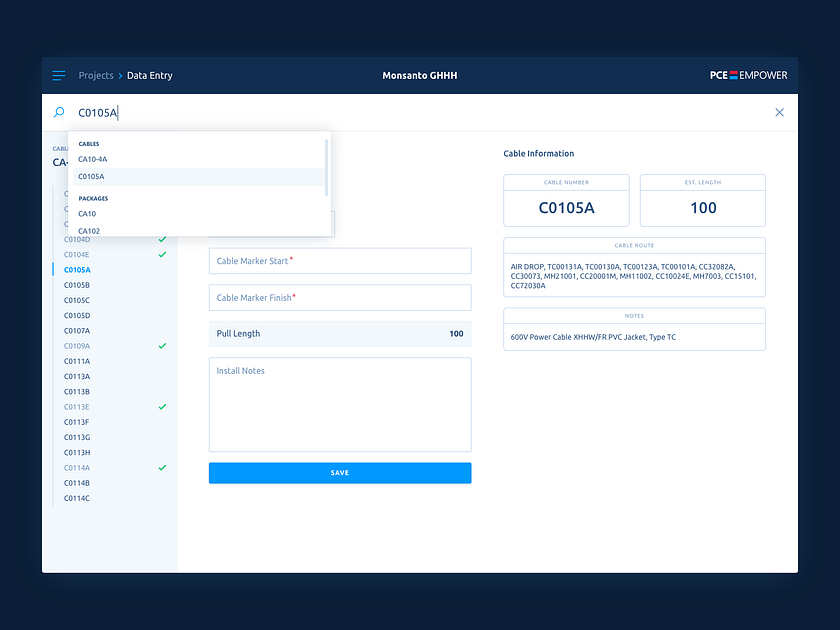Click the notes text 600V Power Cable
Viewport: 840px width, 630px height.
click(593, 337)
